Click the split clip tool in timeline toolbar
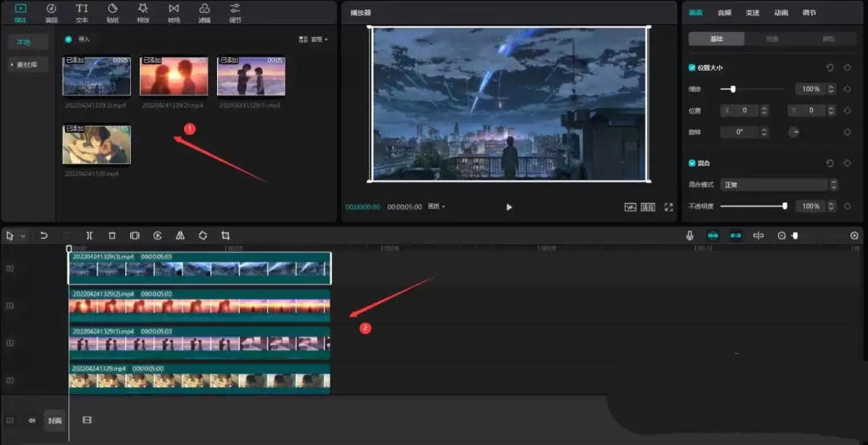868x445 pixels. [x=89, y=235]
